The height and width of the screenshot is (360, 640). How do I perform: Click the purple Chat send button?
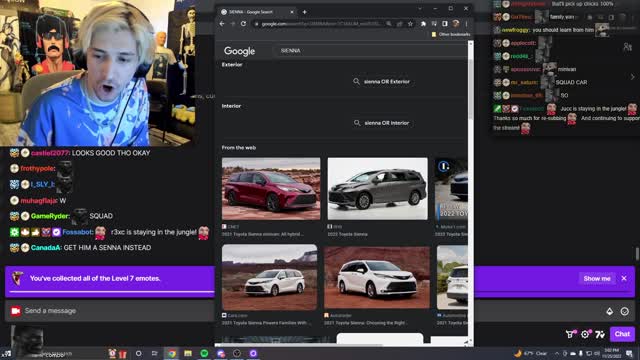click(x=622, y=334)
